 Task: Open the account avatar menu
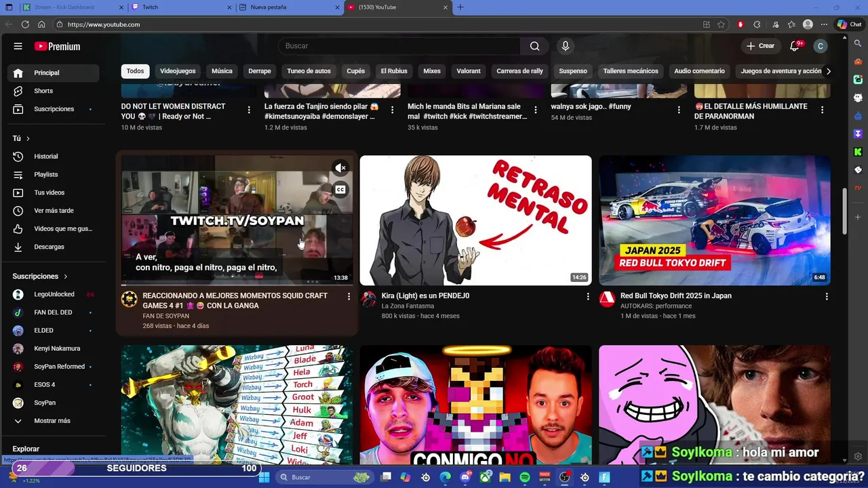(821, 46)
